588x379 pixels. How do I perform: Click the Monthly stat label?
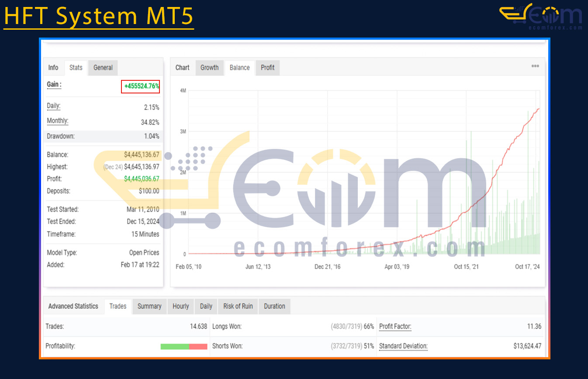tap(58, 121)
